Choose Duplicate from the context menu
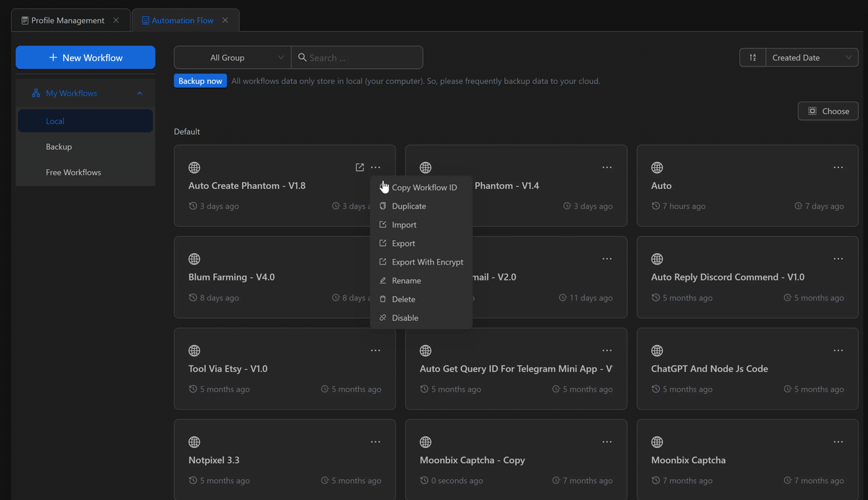 [x=409, y=206]
